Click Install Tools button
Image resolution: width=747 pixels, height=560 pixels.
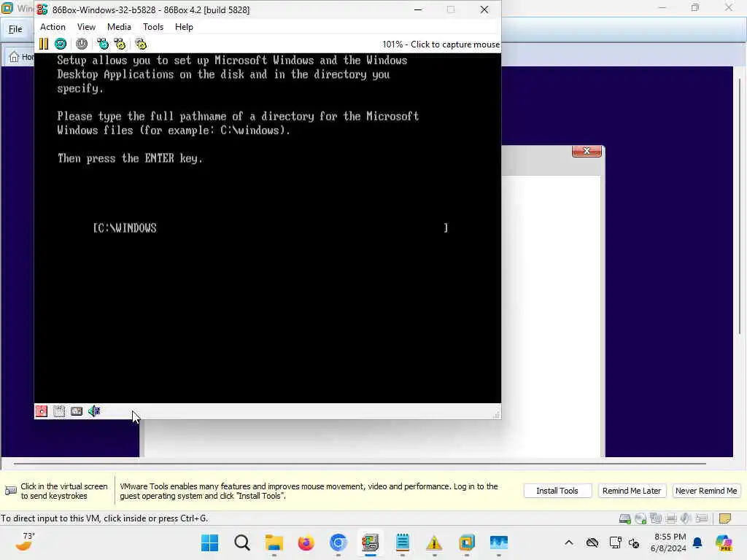(557, 491)
